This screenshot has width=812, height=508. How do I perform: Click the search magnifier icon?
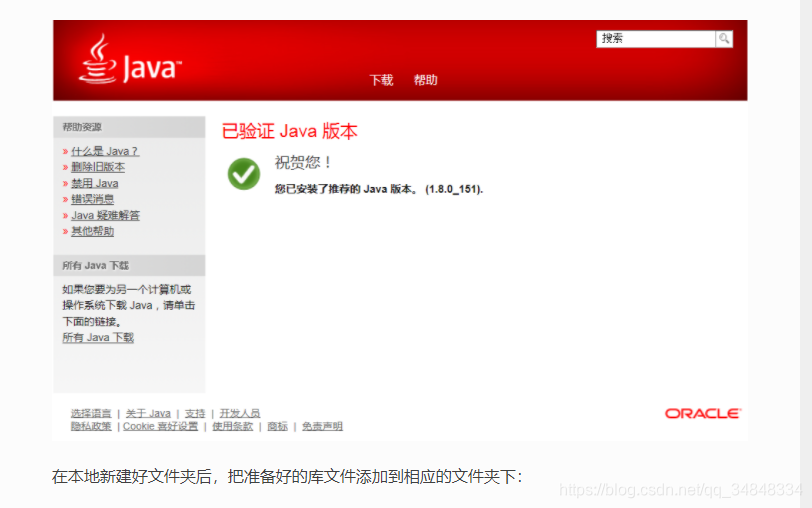(x=724, y=38)
